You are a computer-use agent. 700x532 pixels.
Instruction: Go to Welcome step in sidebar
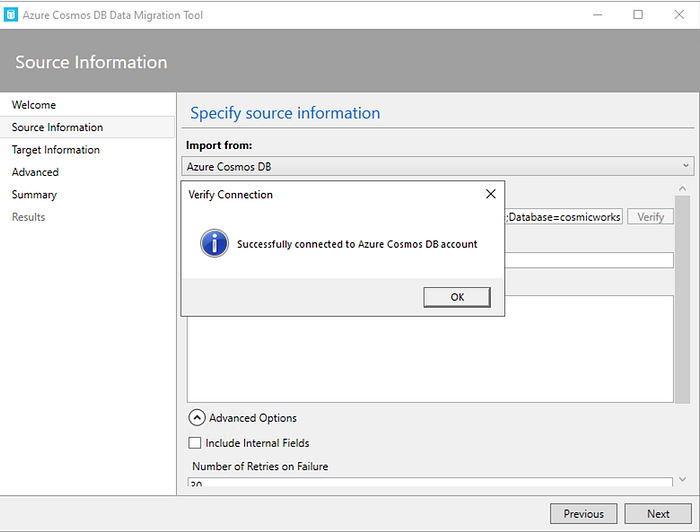[34, 105]
